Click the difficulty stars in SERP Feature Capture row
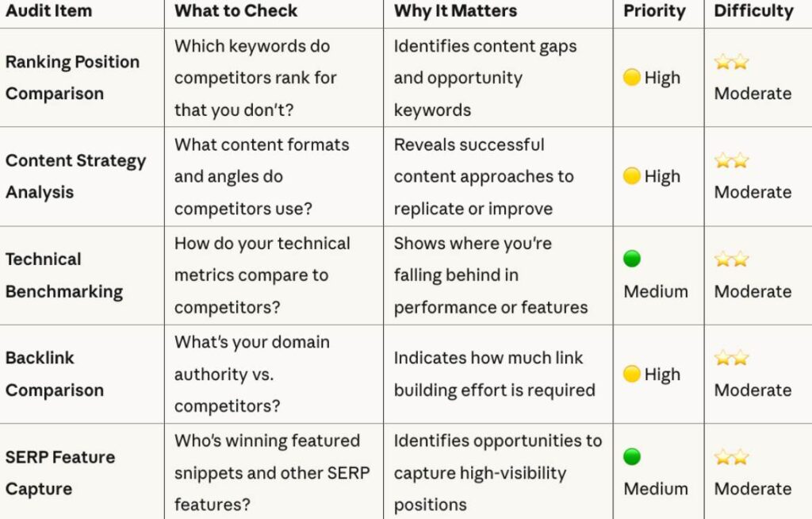The image size is (812, 519). [731, 456]
